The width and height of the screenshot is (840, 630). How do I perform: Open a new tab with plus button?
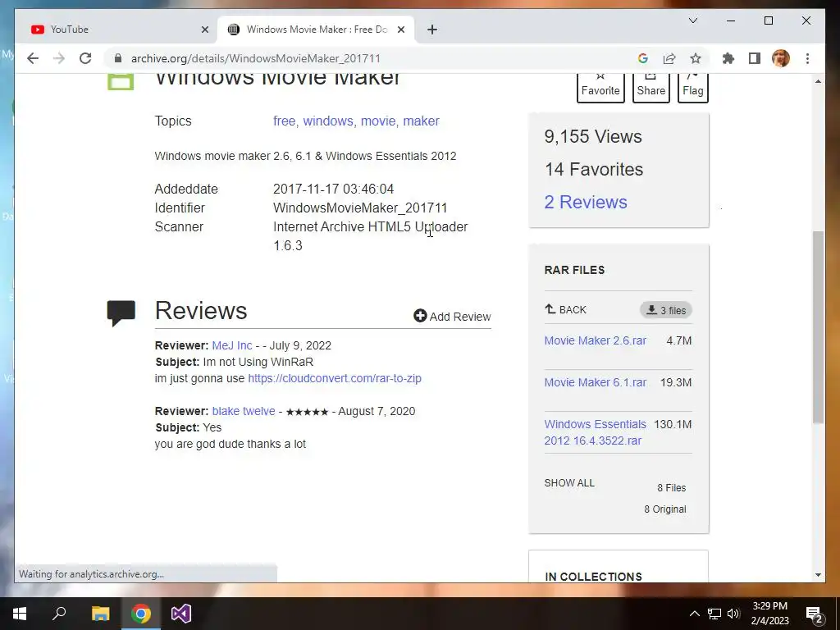coord(432,30)
